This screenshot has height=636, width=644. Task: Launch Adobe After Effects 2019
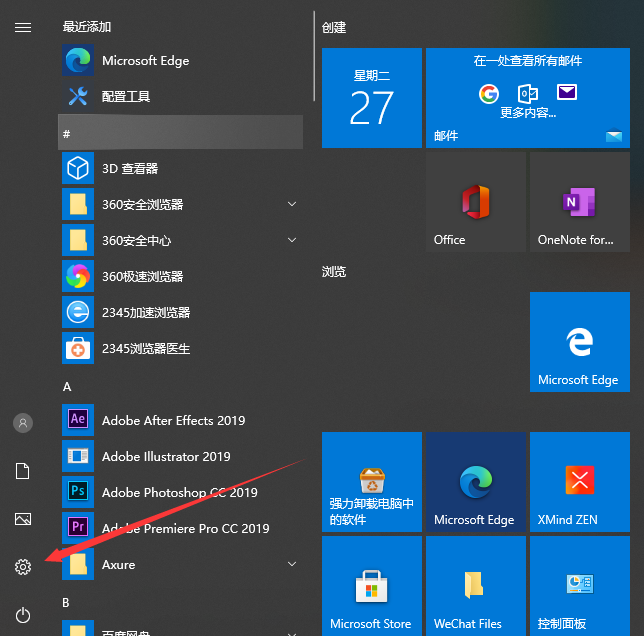click(x=172, y=421)
